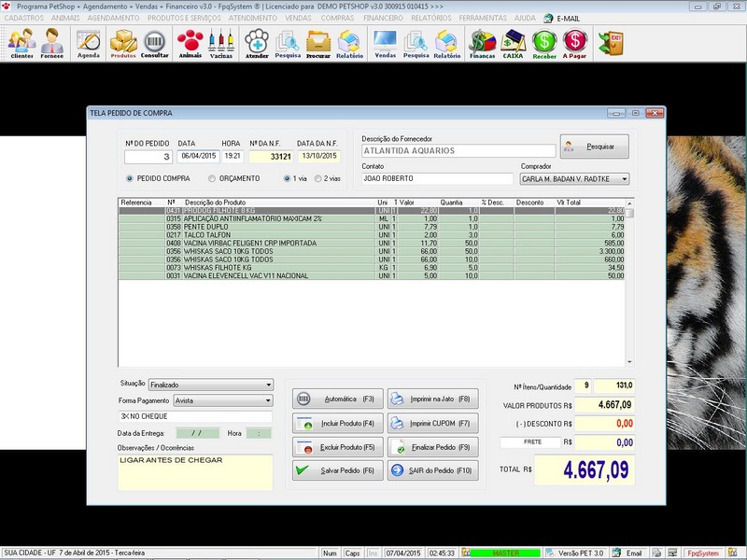This screenshot has width=747, height=560.
Task: Click the Agenda toolbar icon
Action: [x=89, y=43]
